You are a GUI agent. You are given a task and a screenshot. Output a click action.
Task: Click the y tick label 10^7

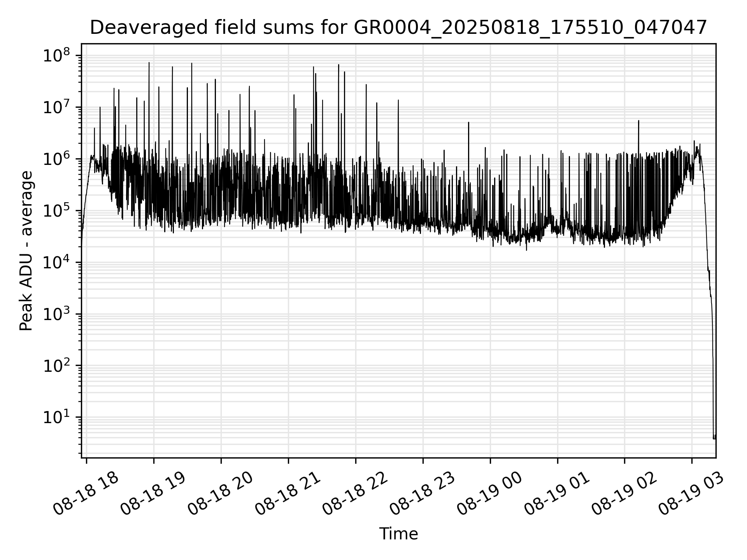tap(57, 107)
